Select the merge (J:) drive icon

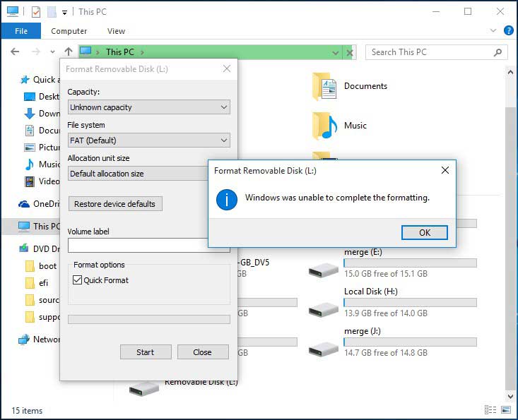324,349
